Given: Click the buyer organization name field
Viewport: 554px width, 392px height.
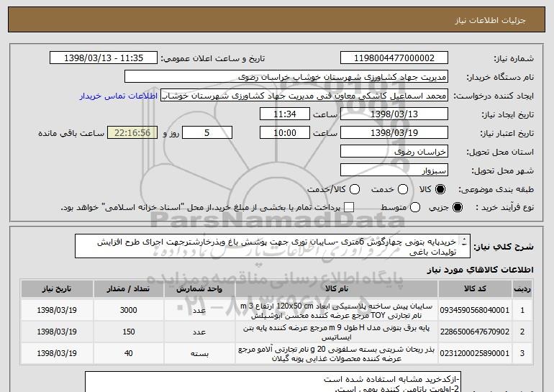Looking at the screenshot, I should [286, 77].
